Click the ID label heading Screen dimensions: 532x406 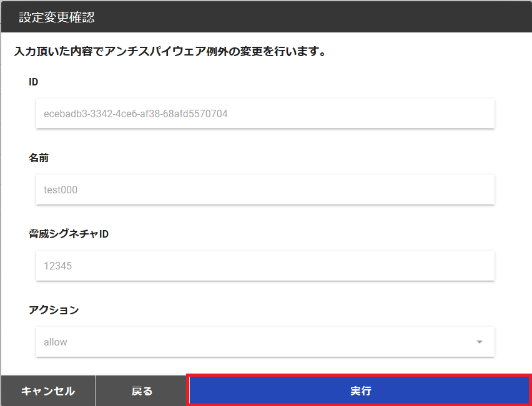[33, 82]
